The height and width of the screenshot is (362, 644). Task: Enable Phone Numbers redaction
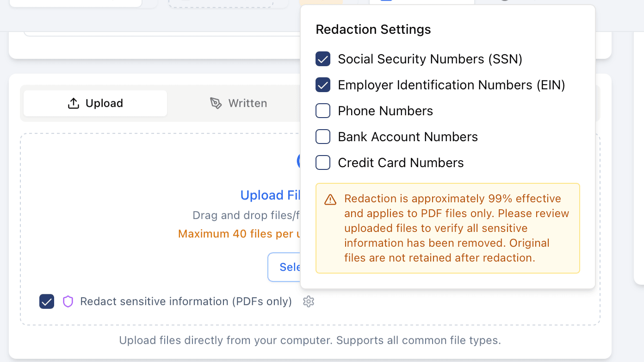pyautogui.click(x=323, y=111)
